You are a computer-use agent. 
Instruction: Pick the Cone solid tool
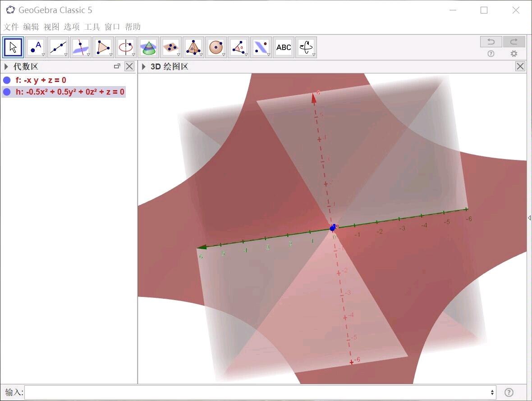[148, 47]
